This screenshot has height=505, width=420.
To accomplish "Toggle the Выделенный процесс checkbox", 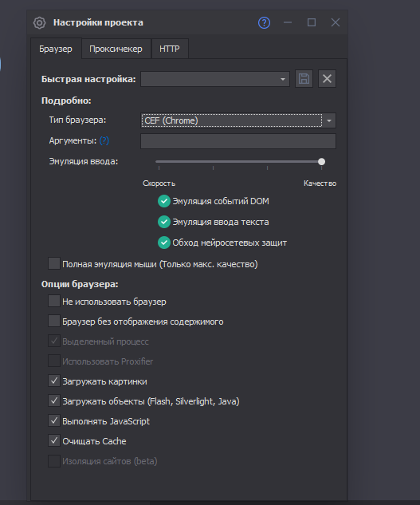I will (54, 341).
